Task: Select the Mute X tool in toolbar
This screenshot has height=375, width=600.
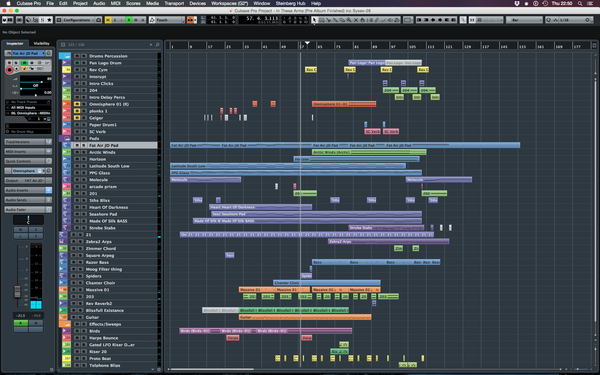Action: tap(356, 20)
